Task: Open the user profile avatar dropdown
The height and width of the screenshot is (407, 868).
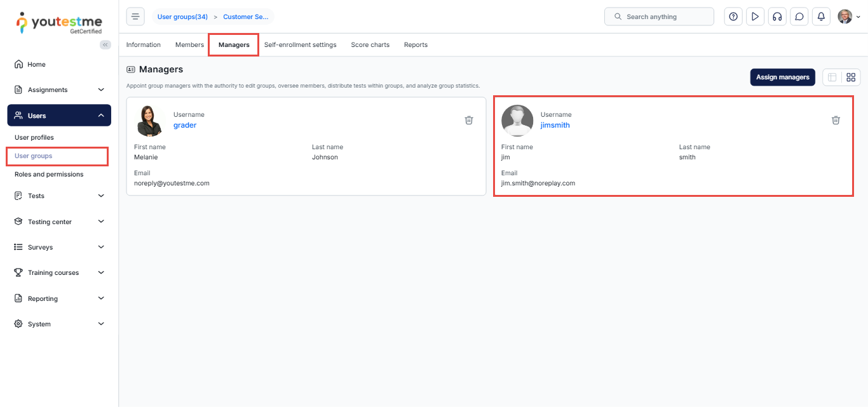Action: pyautogui.click(x=848, y=17)
